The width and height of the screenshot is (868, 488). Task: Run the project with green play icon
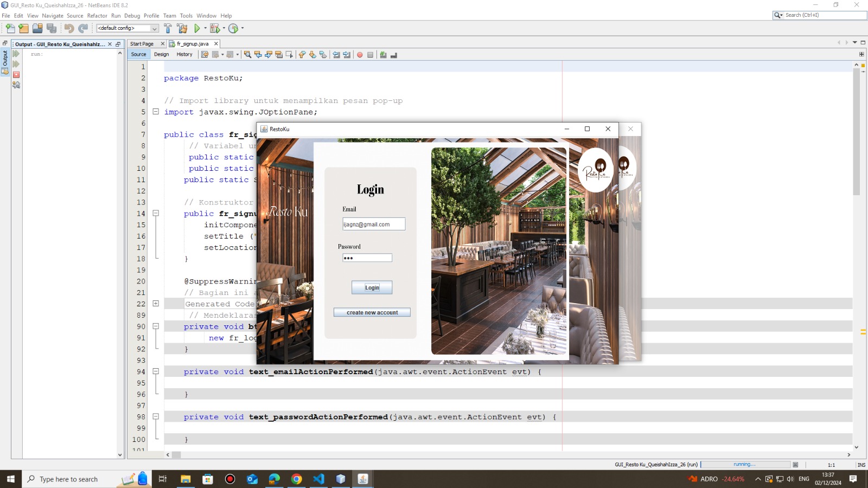coord(197,28)
